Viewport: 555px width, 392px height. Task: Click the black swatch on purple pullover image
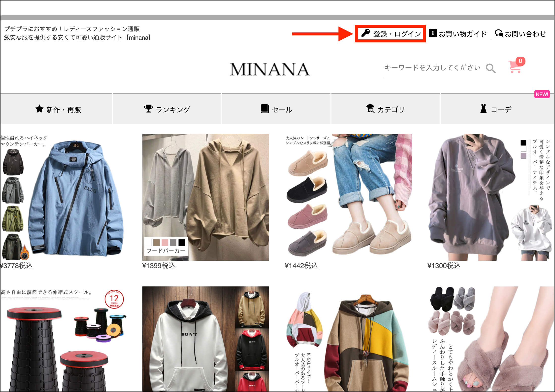[523, 142]
